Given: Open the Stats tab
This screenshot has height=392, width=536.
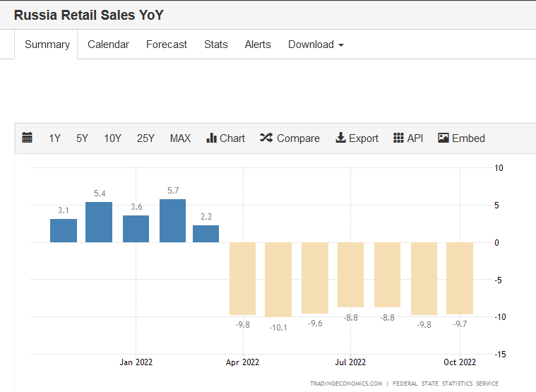Looking at the screenshot, I should pos(216,44).
